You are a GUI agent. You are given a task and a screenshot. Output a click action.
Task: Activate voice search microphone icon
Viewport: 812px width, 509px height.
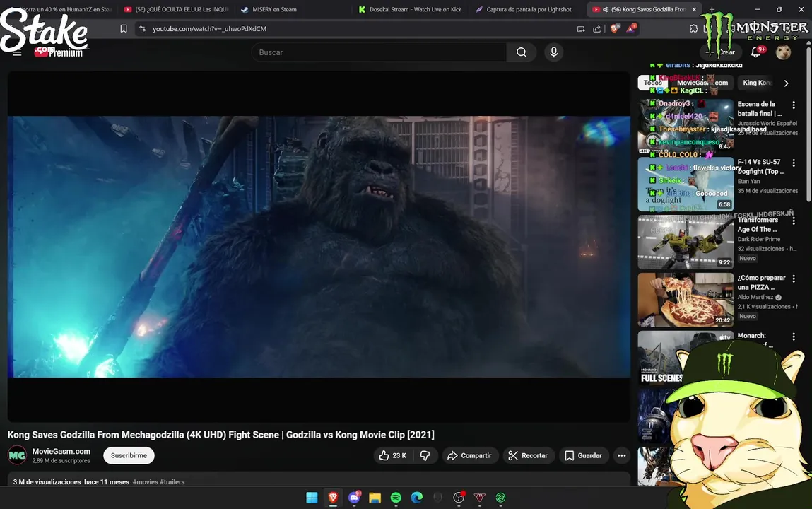(553, 52)
